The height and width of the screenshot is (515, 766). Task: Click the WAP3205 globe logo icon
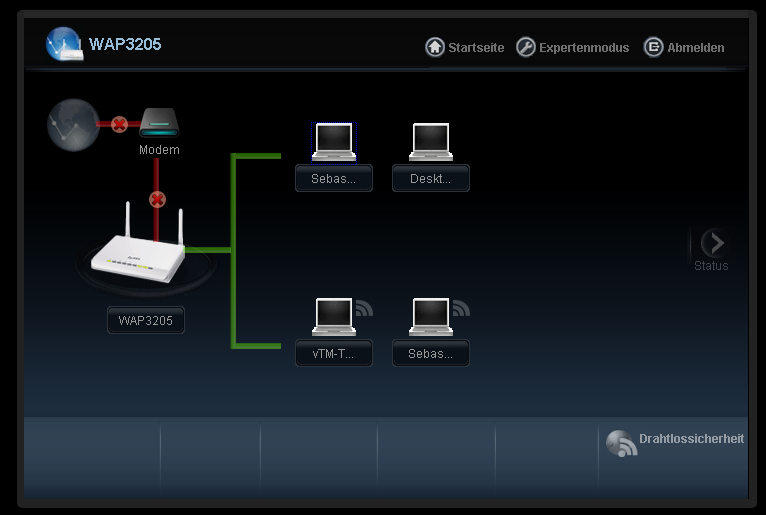[64, 44]
